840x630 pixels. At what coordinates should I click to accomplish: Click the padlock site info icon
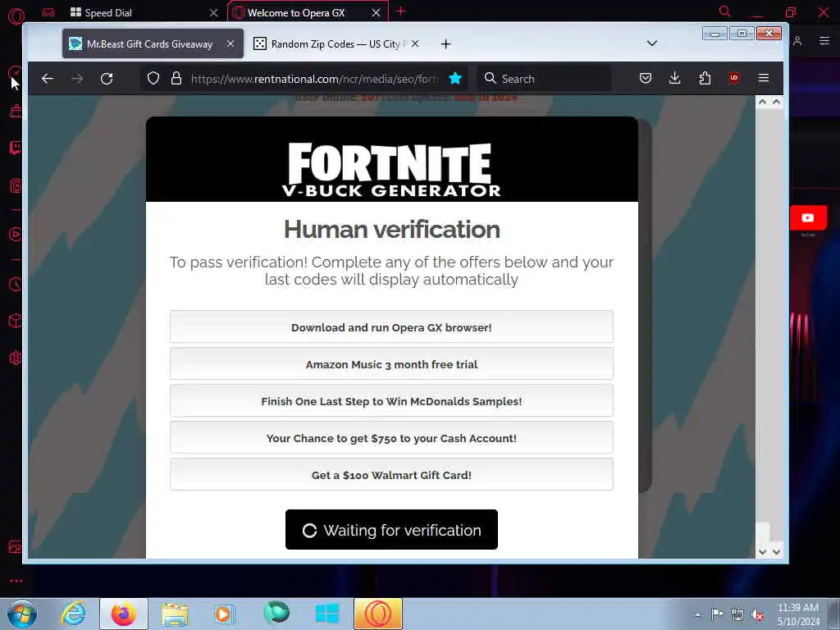click(x=176, y=79)
